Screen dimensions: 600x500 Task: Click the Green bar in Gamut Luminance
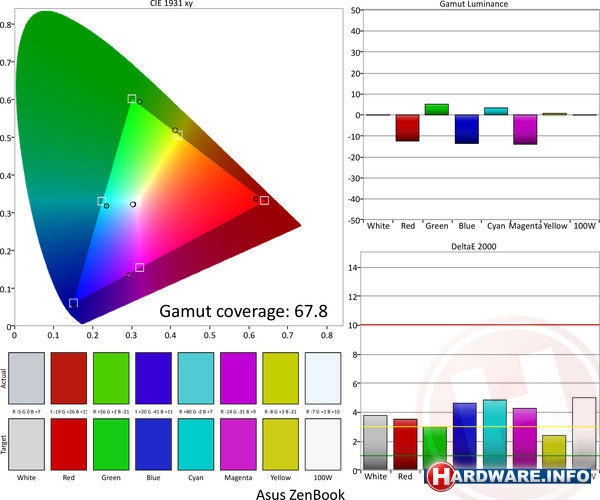click(437, 109)
